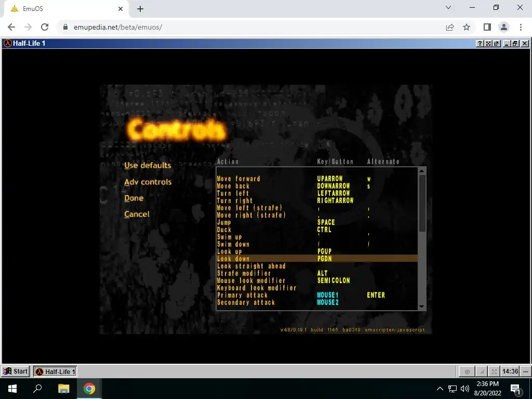This screenshot has height=399, width=532.
Task: Click the EmuOS taskbar clock 14:36
Action: (x=510, y=371)
